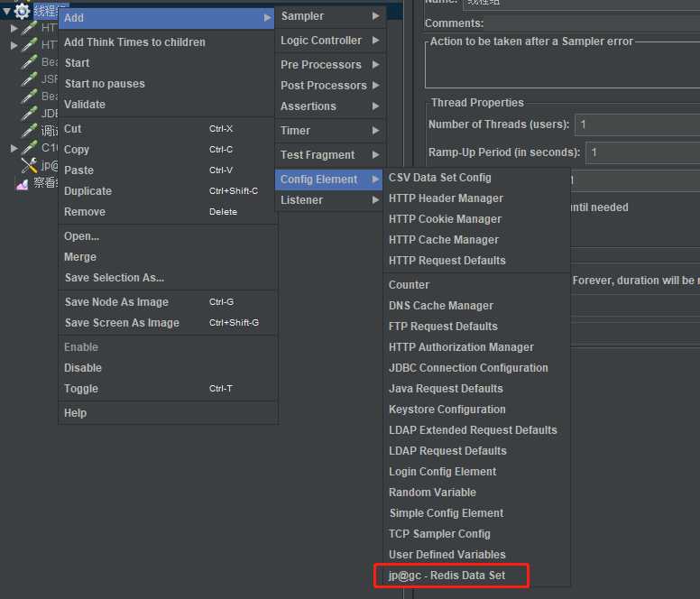The width and height of the screenshot is (700, 599).
Task: Click the results tree listener chart icon
Action: 23,183
